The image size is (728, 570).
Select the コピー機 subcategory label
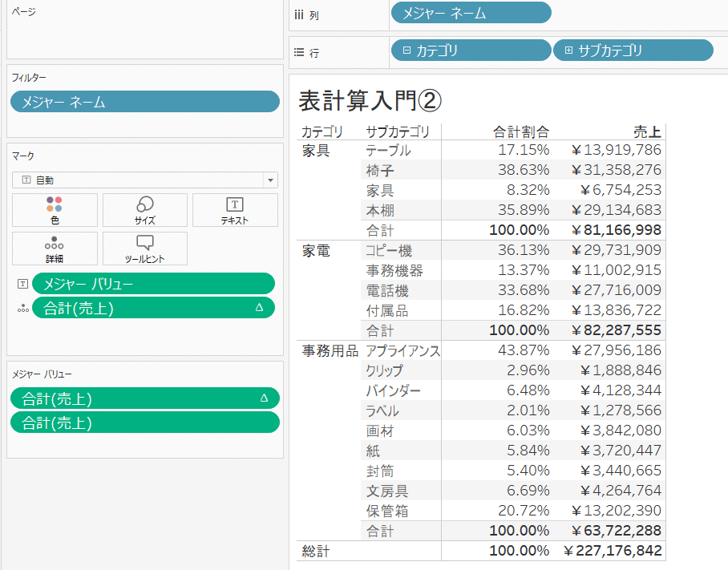tap(389, 251)
